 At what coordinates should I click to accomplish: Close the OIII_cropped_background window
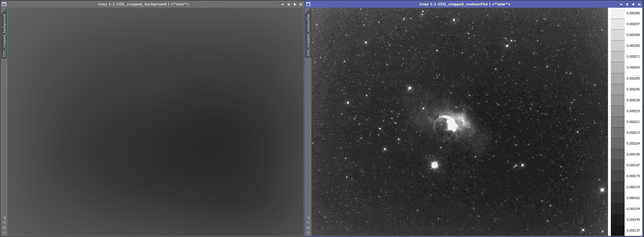(x=301, y=4)
